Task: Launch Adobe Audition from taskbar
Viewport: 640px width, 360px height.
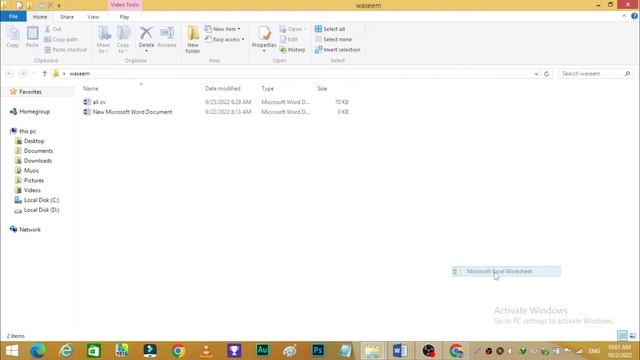Action: coord(262,351)
